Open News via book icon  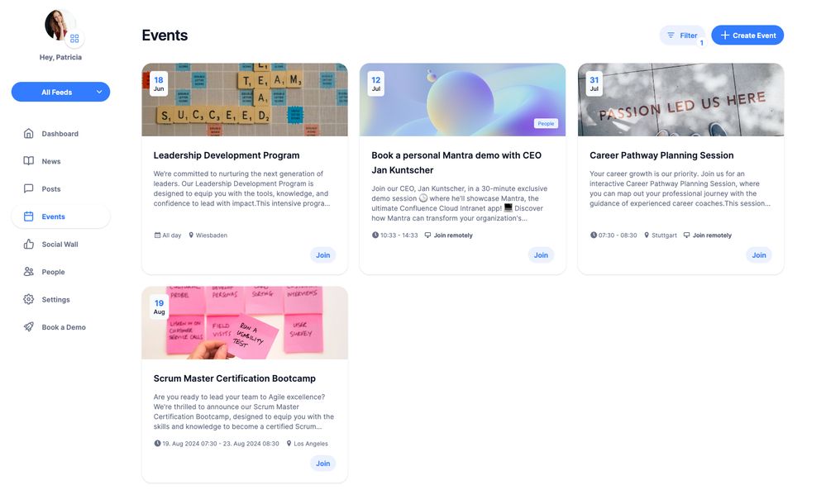[28, 160]
